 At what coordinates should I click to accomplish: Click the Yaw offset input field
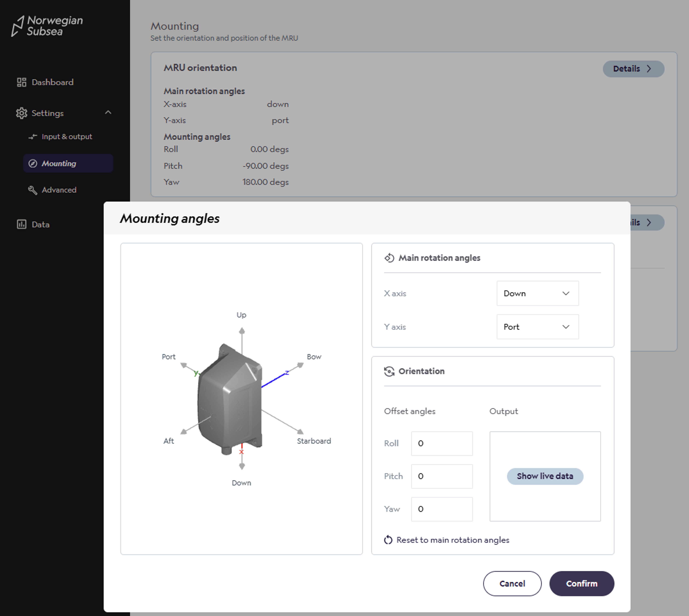click(442, 509)
